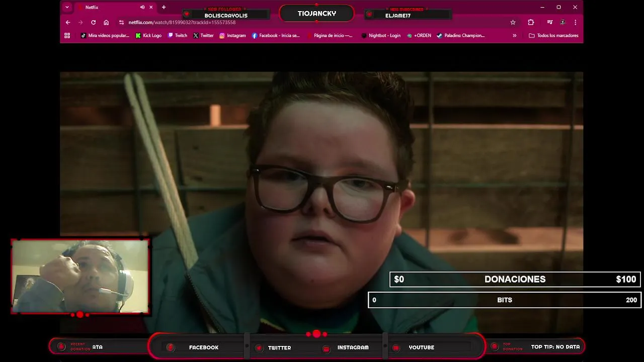The image size is (644, 362).
Task: Click the Netflix video player area
Action: (x=321, y=201)
